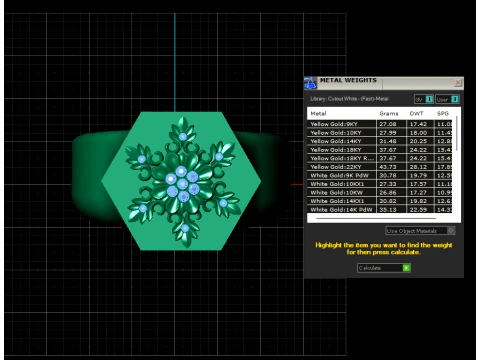Close the Metal Weights panel

[458, 82]
